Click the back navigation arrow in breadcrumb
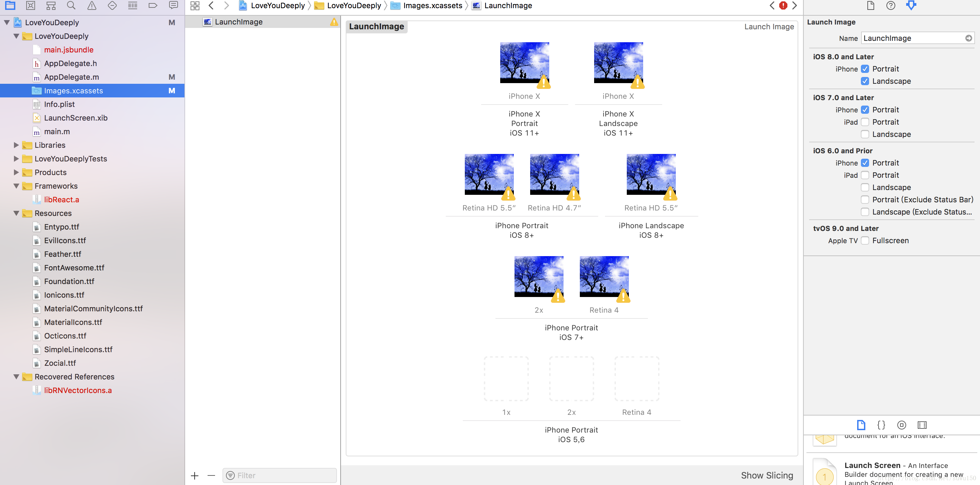Screen dimensions: 980x485 point(211,6)
